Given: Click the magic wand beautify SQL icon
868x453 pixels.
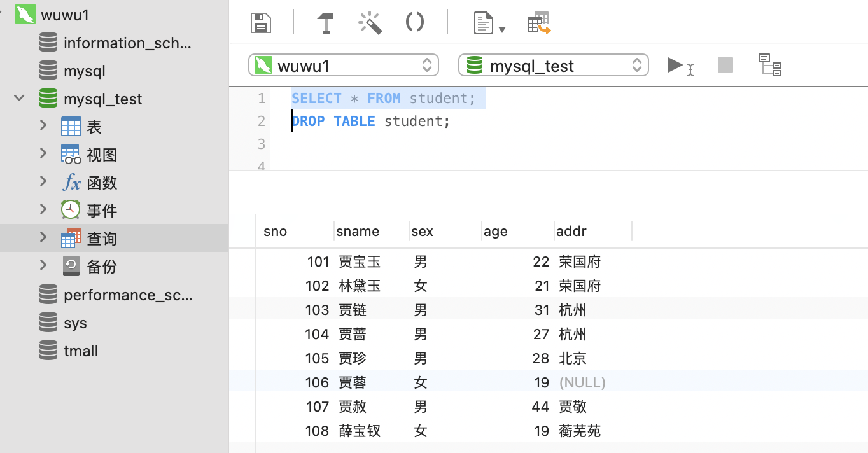Looking at the screenshot, I should [370, 23].
